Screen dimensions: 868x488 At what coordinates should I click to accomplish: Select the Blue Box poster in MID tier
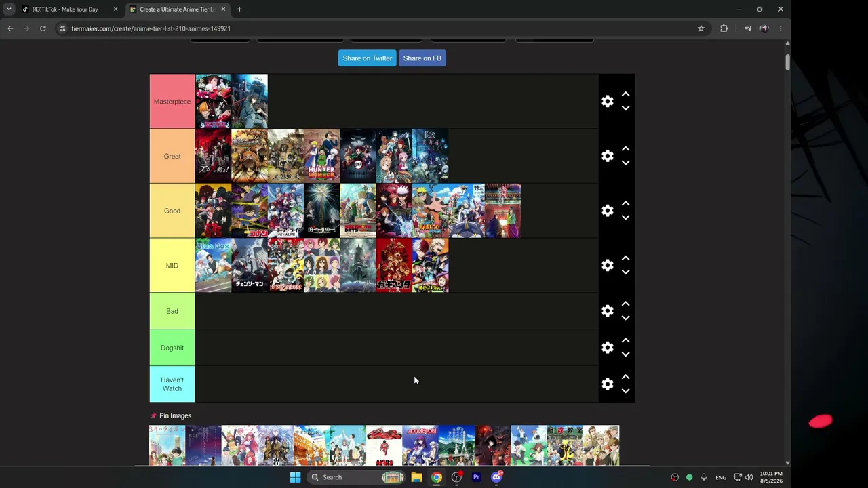tap(213, 265)
